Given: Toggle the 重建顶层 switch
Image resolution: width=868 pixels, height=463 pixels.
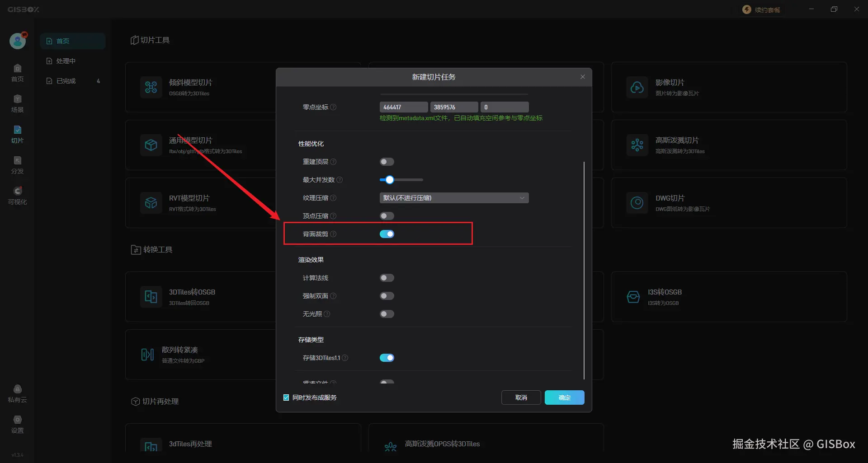Looking at the screenshot, I should click(387, 162).
